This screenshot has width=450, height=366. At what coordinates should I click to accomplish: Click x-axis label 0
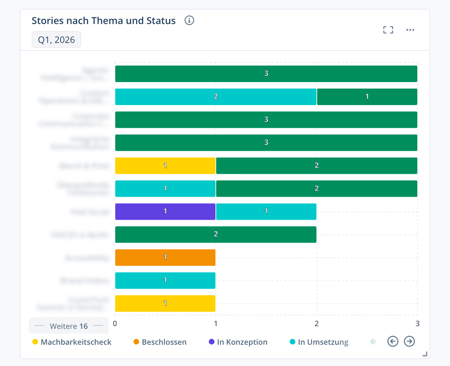(x=115, y=323)
